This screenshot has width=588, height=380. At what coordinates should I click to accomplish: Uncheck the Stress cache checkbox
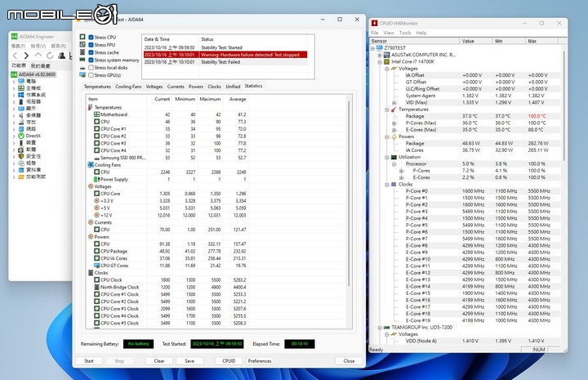pyautogui.click(x=91, y=52)
